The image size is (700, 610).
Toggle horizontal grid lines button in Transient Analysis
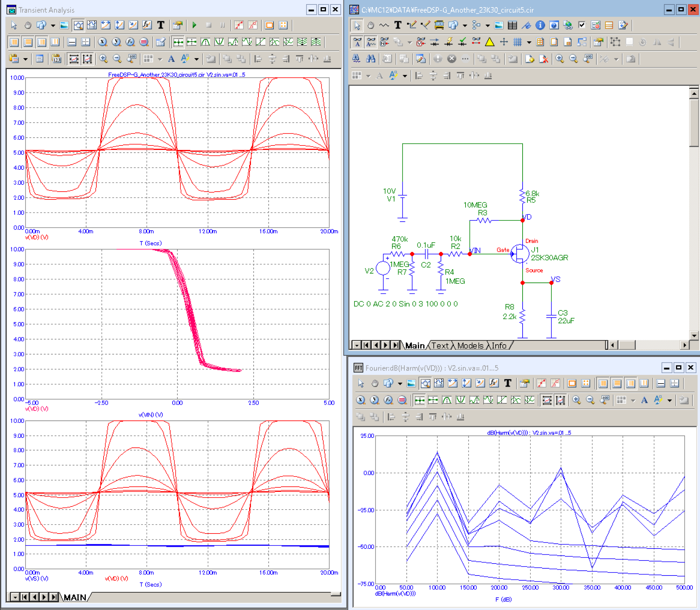(x=28, y=42)
